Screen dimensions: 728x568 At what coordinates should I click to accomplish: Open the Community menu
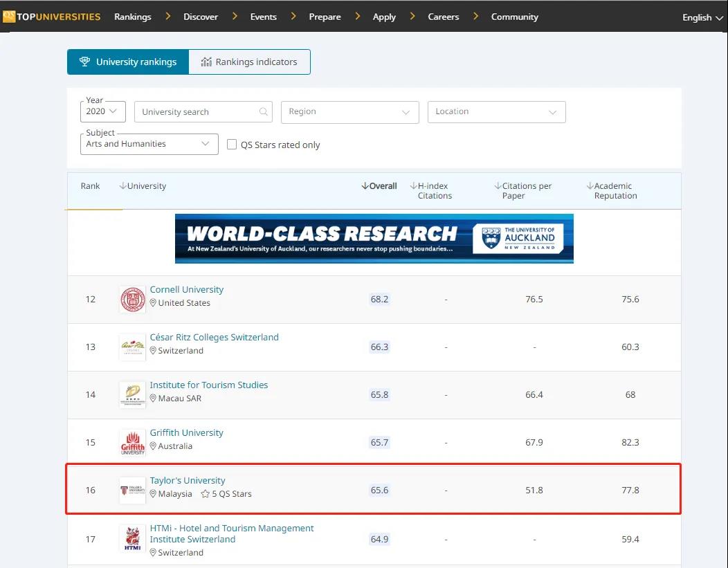click(515, 17)
